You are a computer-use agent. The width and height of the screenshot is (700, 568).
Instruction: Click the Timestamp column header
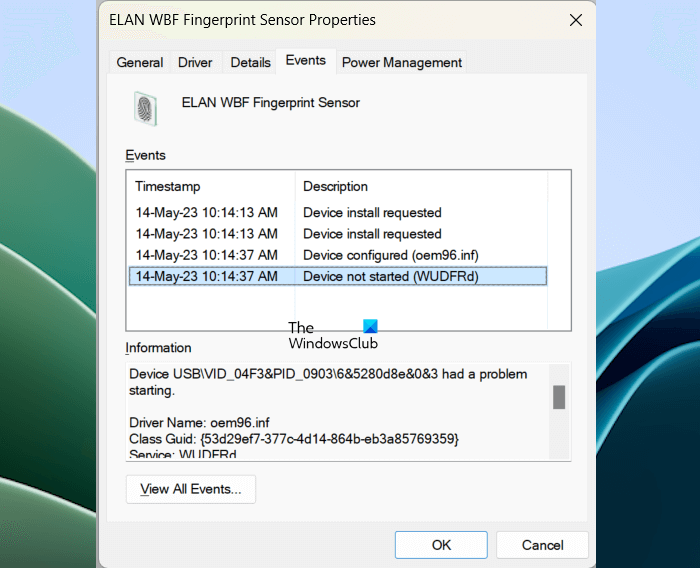pos(168,186)
